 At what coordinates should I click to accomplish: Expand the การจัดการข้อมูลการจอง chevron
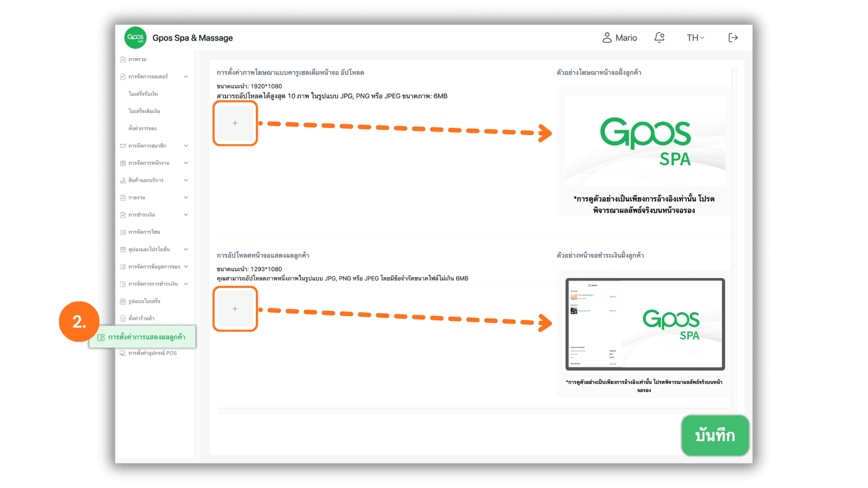pyautogui.click(x=186, y=267)
